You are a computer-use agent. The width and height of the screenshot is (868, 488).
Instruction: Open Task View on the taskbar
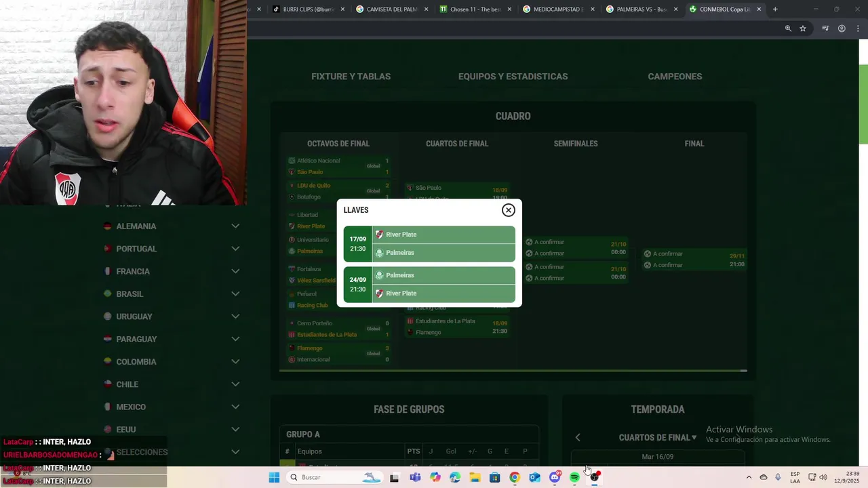point(394,477)
